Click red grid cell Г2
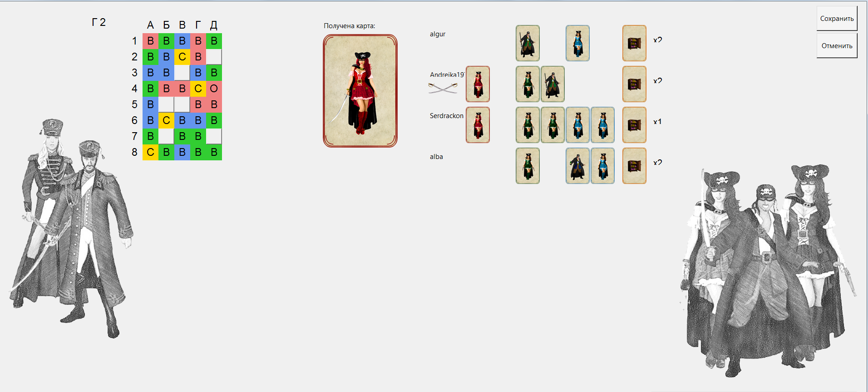This screenshot has width=868, height=392. pyautogui.click(x=198, y=57)
